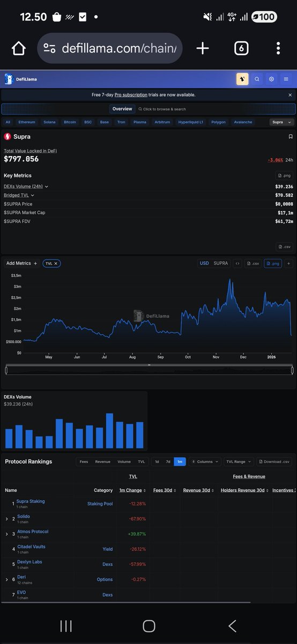The height and width of the screenshot is (644, 297).
Task: Open the hamburger navigation menu
Action: (286, 79)
